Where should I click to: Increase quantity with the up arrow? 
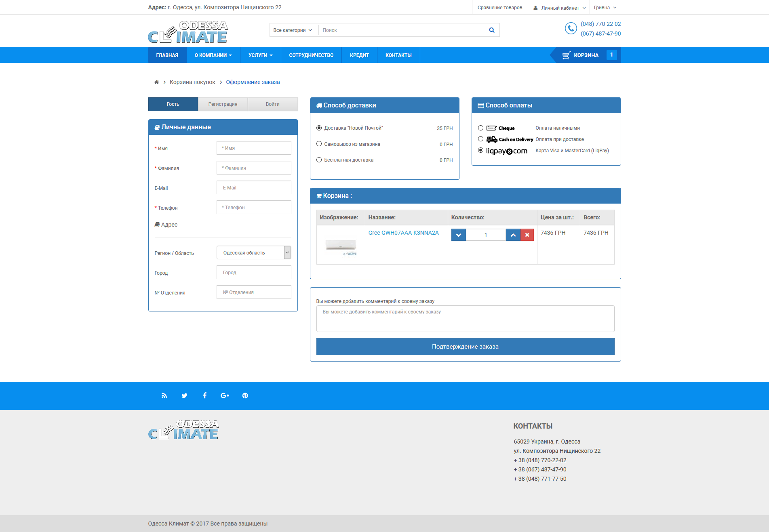[513, 235]
